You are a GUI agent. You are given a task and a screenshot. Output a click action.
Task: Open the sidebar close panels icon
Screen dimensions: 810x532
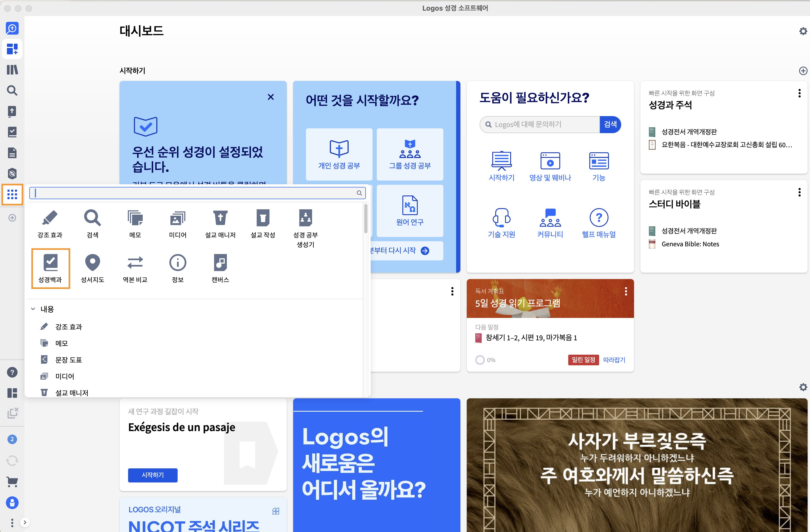coord(12,413)
